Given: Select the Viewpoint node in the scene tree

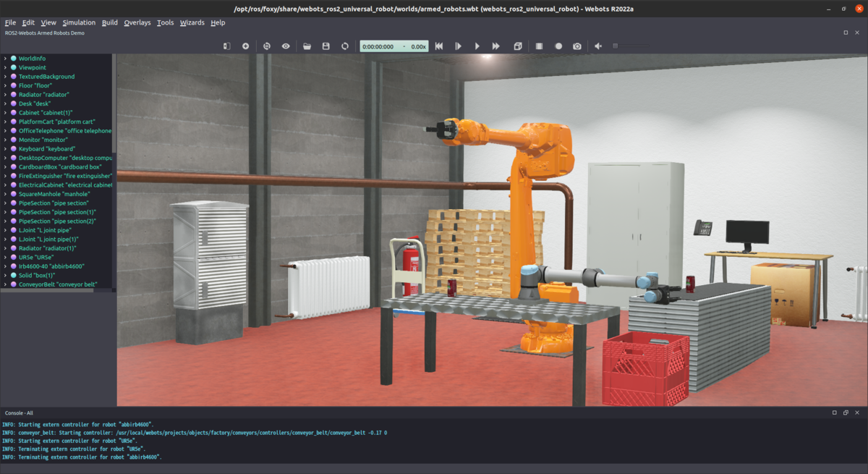Looking at the screenshot, I should tap(34, 67).
